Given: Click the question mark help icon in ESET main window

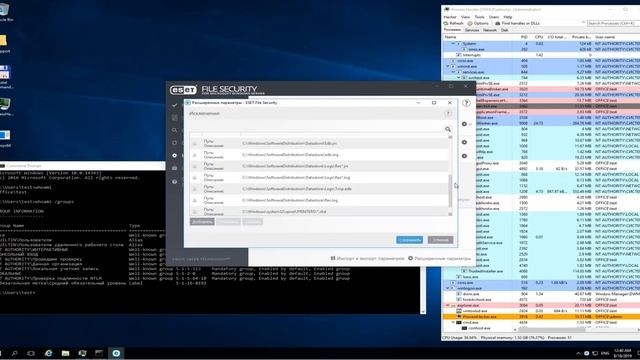Looking at the screenshot, I should click(x=466, y=103).
